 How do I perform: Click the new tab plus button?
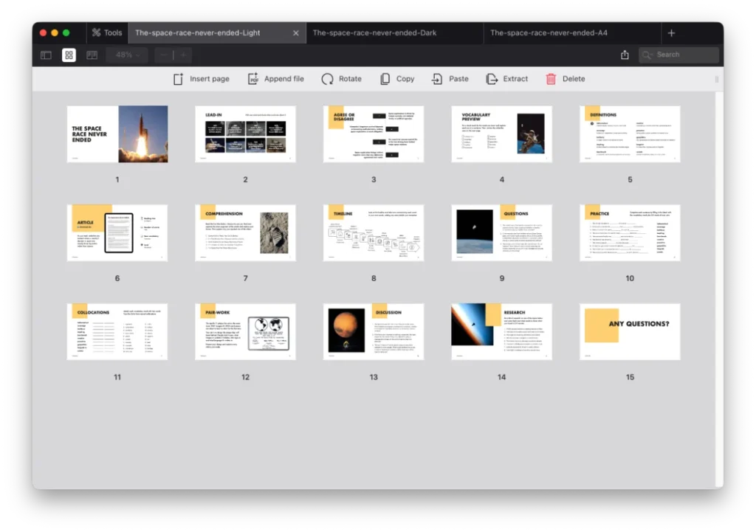click(x=670, y=32)
